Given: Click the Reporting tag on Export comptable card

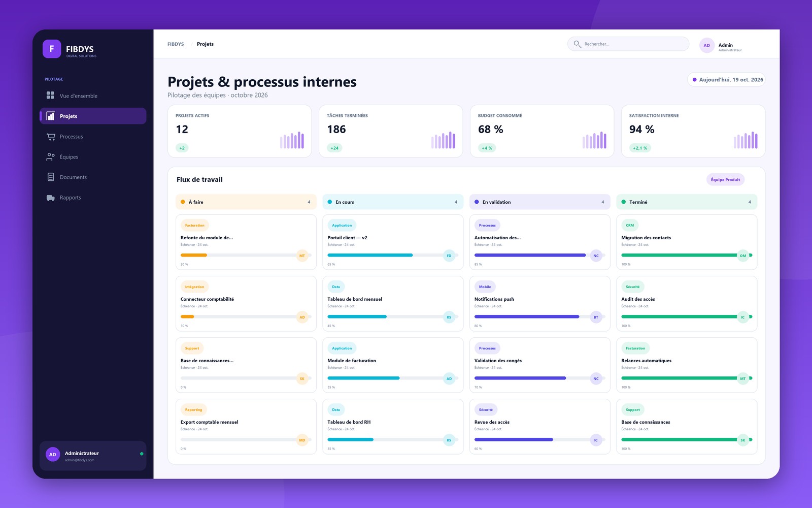Looking at the screenshot, I should (193, 409).
